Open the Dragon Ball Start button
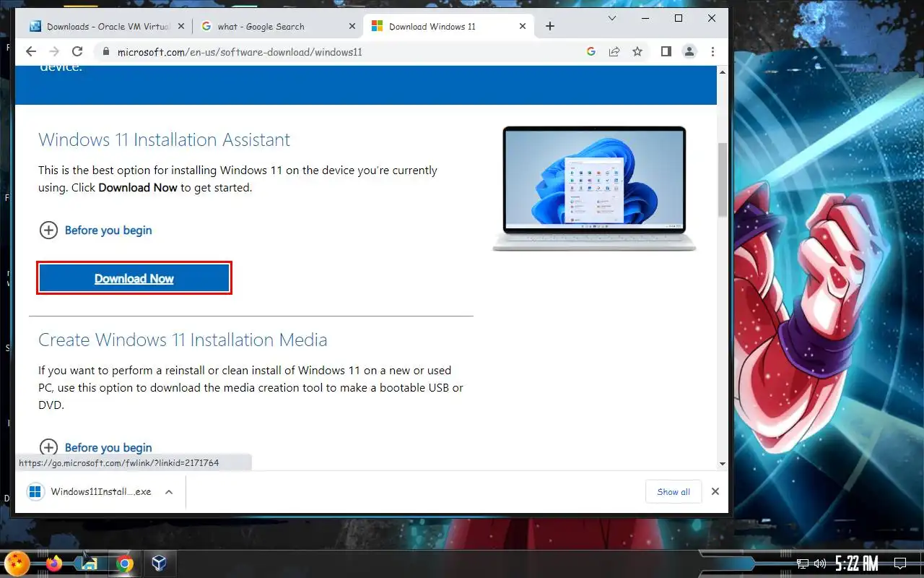The image size is (924, 578). tap(17, 564)
